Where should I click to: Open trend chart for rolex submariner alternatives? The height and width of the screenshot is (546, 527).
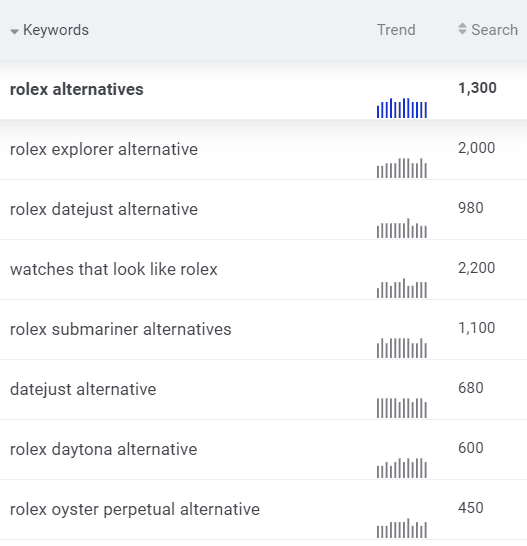click(x=402, y=348)
